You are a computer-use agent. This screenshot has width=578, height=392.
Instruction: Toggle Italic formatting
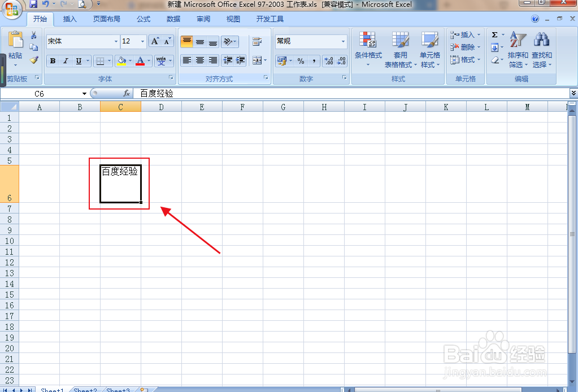pos(66,61)
